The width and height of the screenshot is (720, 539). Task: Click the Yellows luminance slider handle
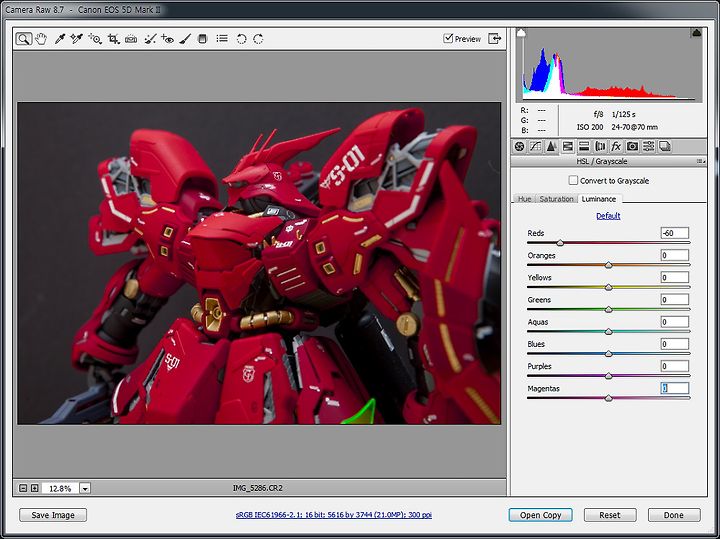[x=608, y=287]
